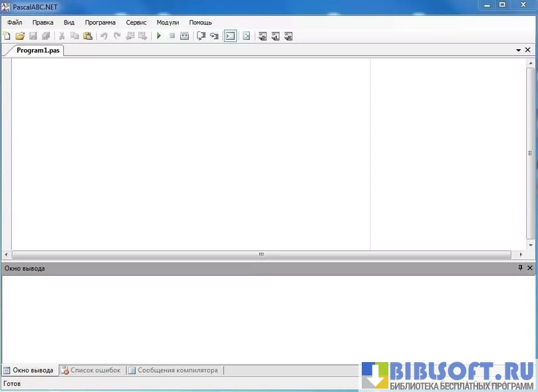Click the Undo arrow icon
The height and width of the screenshot is (392, 538).
tap(104, 36)
